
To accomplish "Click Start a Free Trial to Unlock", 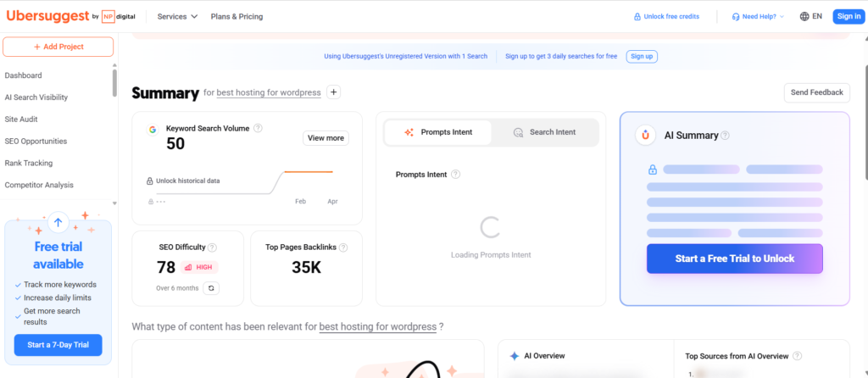I will (735, 258).
